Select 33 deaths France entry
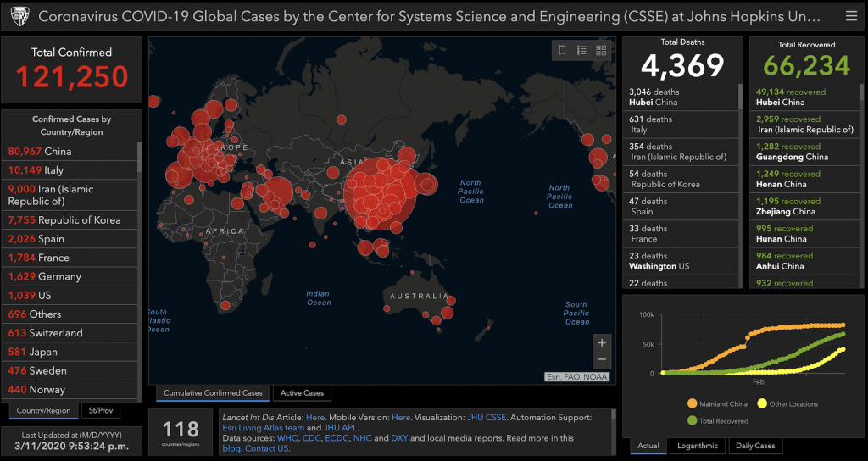This screenshot has height=461, width=868. [681, 233]
